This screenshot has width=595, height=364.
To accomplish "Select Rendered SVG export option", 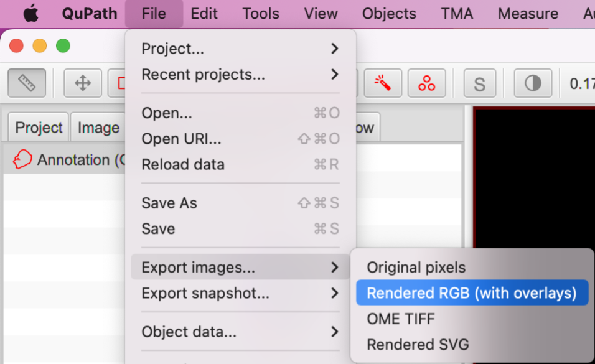I will 418,344.
